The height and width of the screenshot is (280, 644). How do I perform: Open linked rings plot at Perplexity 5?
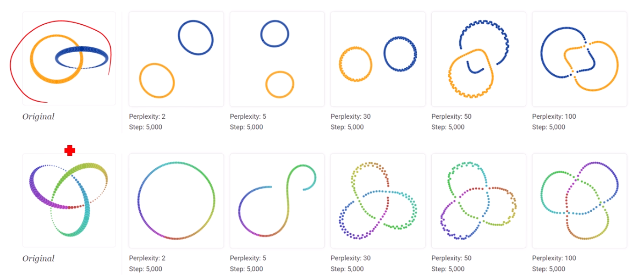tap(277, 59)
